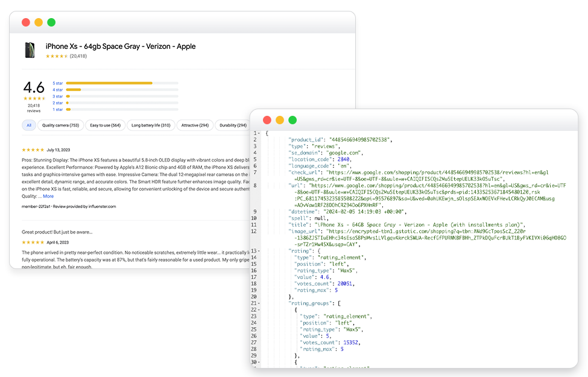Click the iPhone Xs product thumbnail image

point(30,50)
